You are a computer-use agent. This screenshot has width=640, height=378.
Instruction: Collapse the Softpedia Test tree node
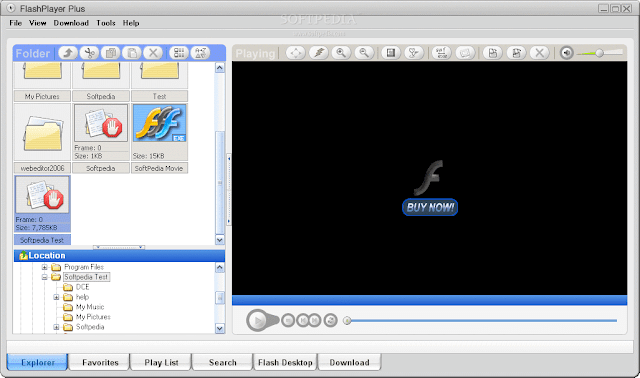point(44,277)
